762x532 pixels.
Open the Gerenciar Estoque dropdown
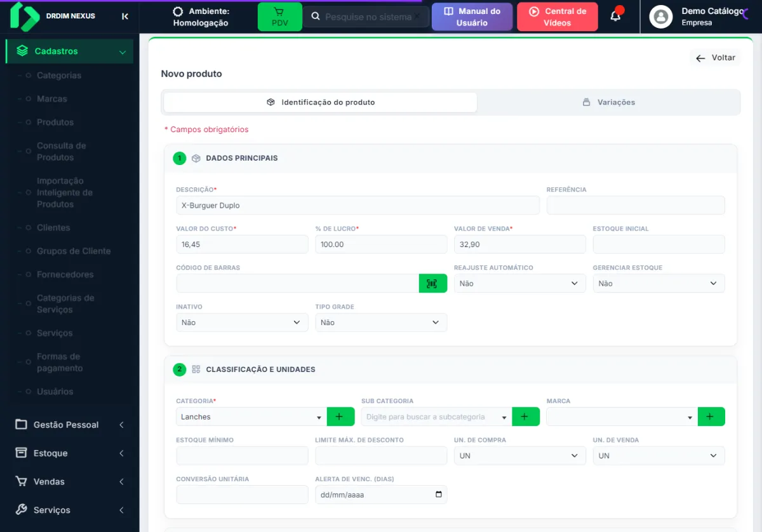(x=658, y=283)
